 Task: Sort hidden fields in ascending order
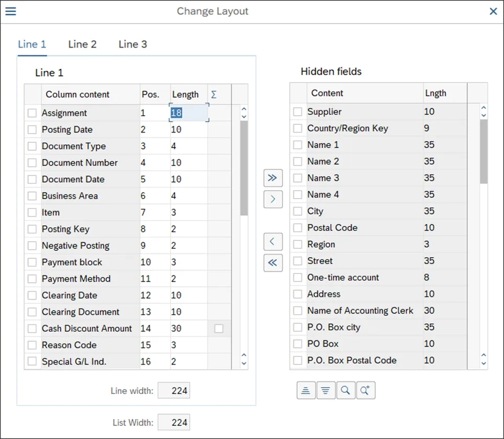pos(306,390)
